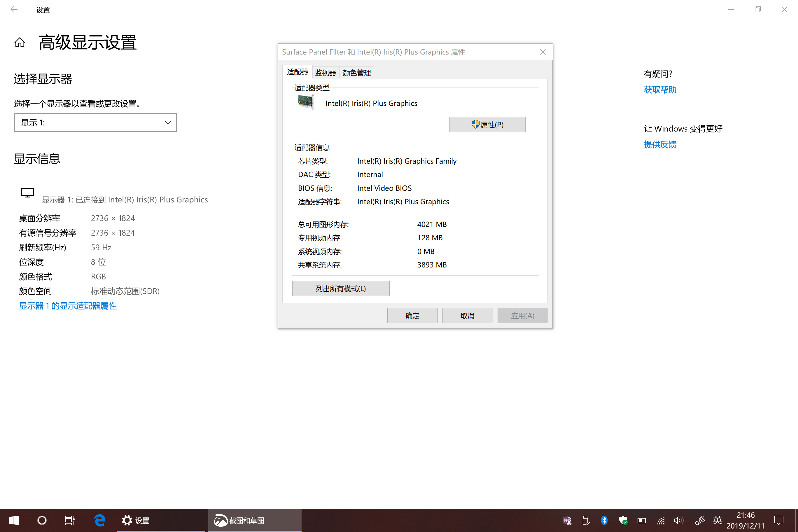The height and width of the screenshot is (532, 798).
Task: Open 显示器 1 的显示适配器属性 link
Action: tap(68, 306)
